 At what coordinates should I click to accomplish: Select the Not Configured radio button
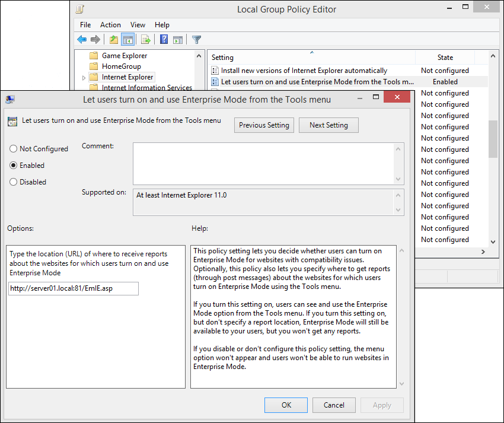(14, 149)
